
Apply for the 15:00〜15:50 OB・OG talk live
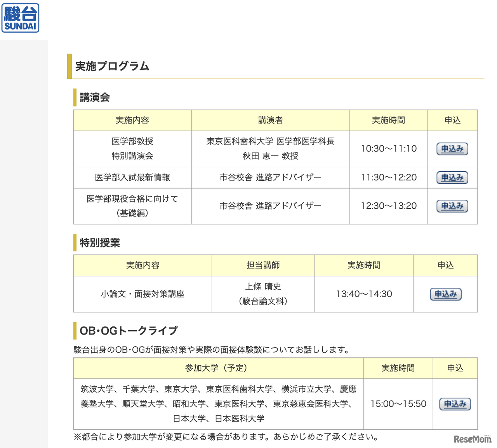pyautogui.click(x=455, y=404)
